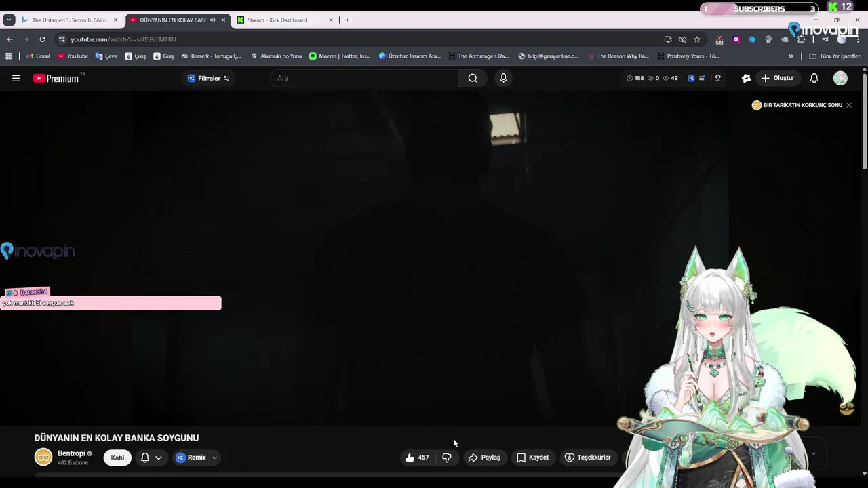Click the address bar URL

(x=123, y=39)
